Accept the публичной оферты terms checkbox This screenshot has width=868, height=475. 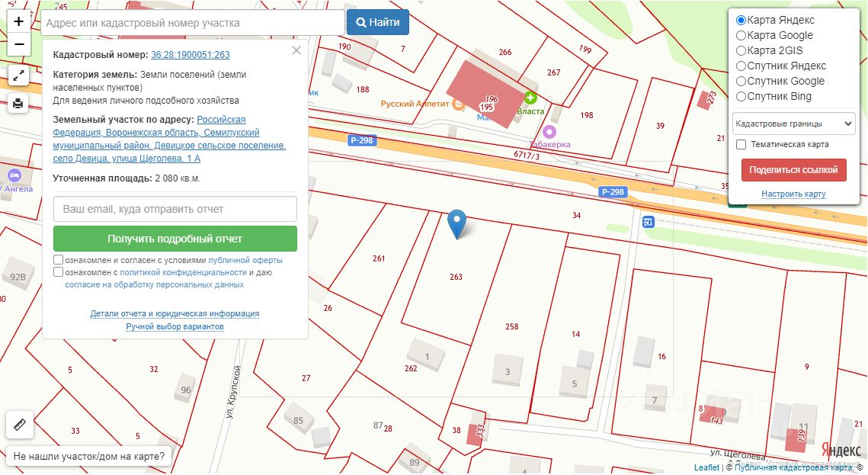[59, 259]
